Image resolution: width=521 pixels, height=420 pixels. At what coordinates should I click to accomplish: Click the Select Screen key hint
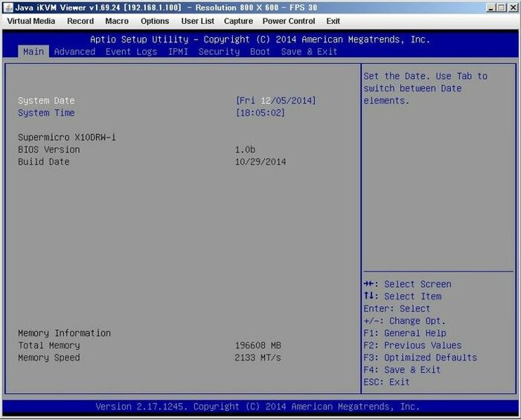(x=408, y=284)
